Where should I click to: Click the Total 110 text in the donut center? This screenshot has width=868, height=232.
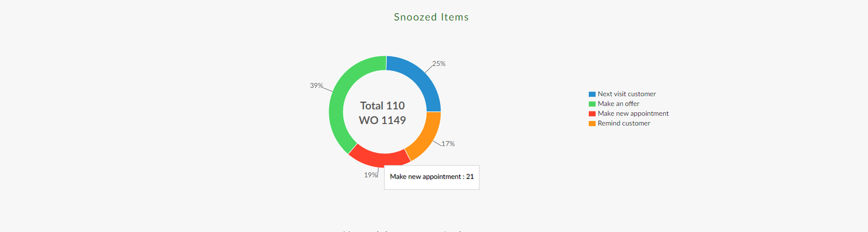(x=382, y=105)
